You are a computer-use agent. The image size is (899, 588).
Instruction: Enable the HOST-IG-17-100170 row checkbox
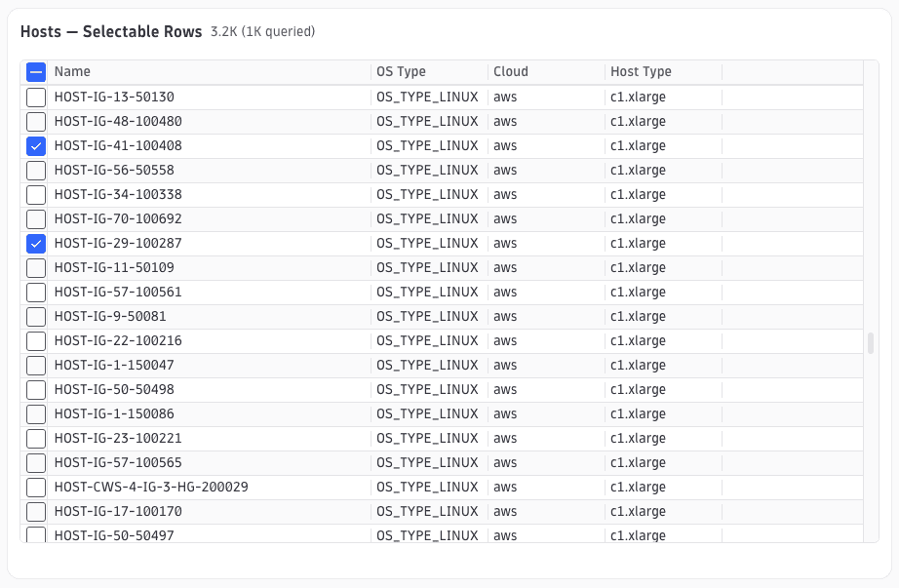tap(36, 512)
